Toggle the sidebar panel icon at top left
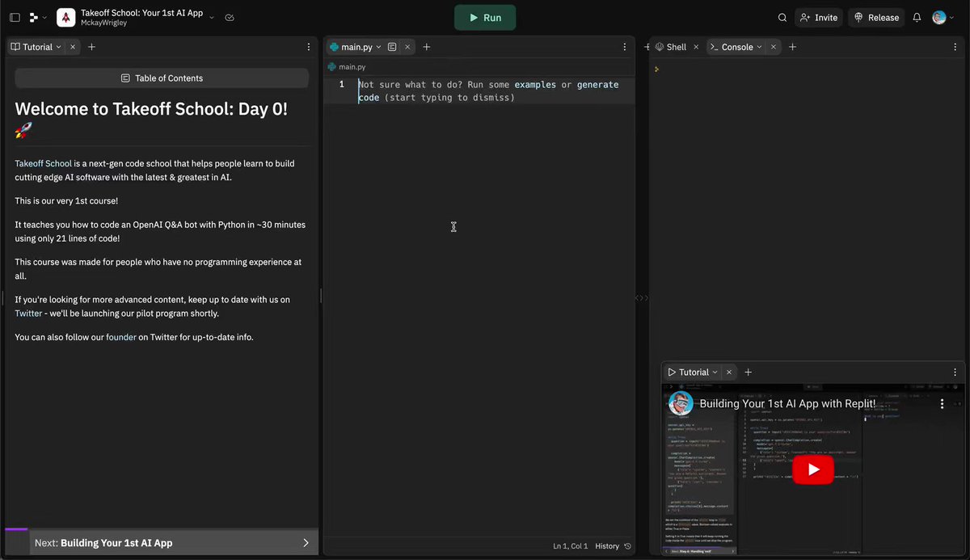The image size is (970, 560). click(x=15, y=17)
